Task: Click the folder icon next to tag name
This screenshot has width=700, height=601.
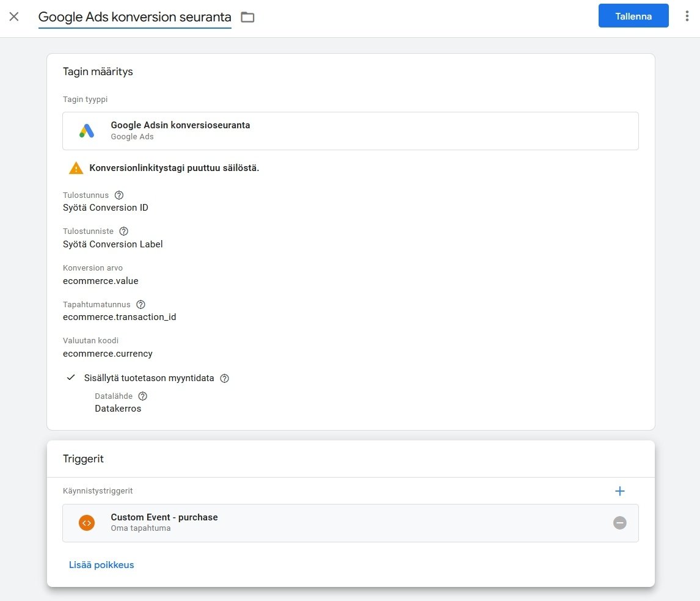Action: click(247, 17)
